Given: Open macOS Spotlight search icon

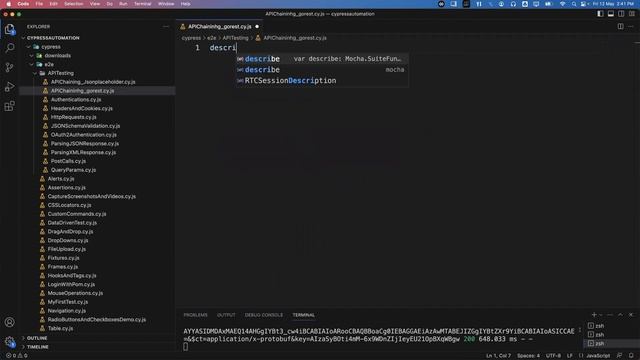Looking at the screenshot, I should coord(574,4).
